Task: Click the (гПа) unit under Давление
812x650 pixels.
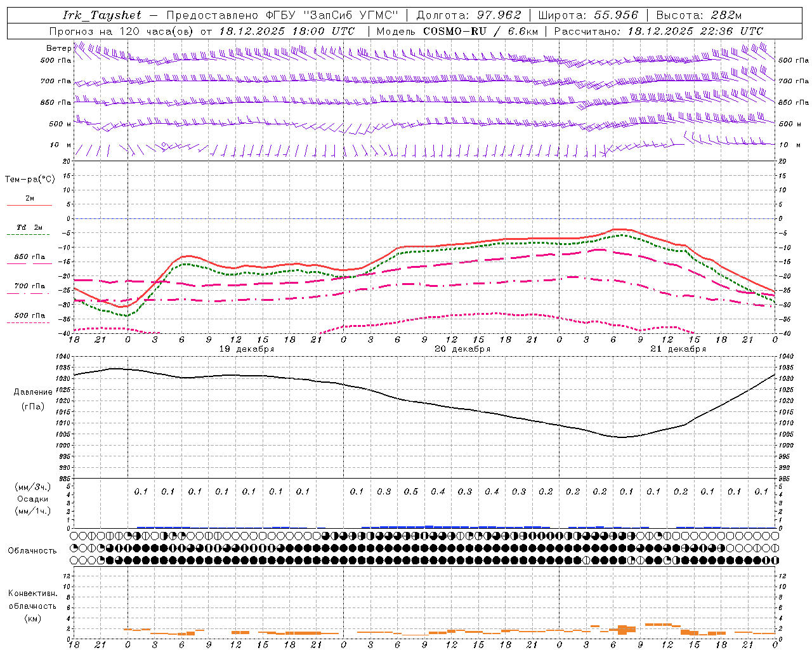Action: click(33, 406)
